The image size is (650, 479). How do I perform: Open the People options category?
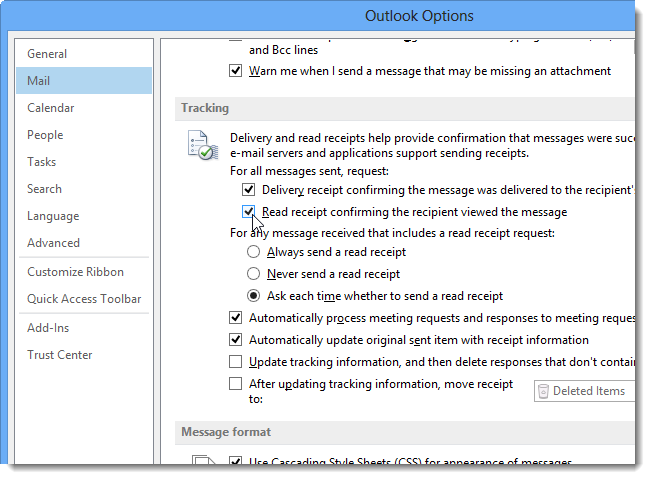pos(84,135)
